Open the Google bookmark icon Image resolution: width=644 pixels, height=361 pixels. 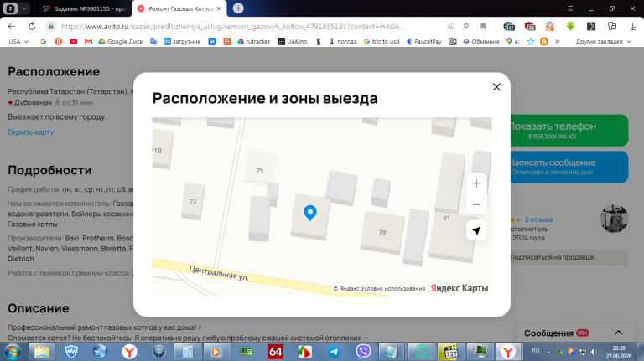[43, 41]
